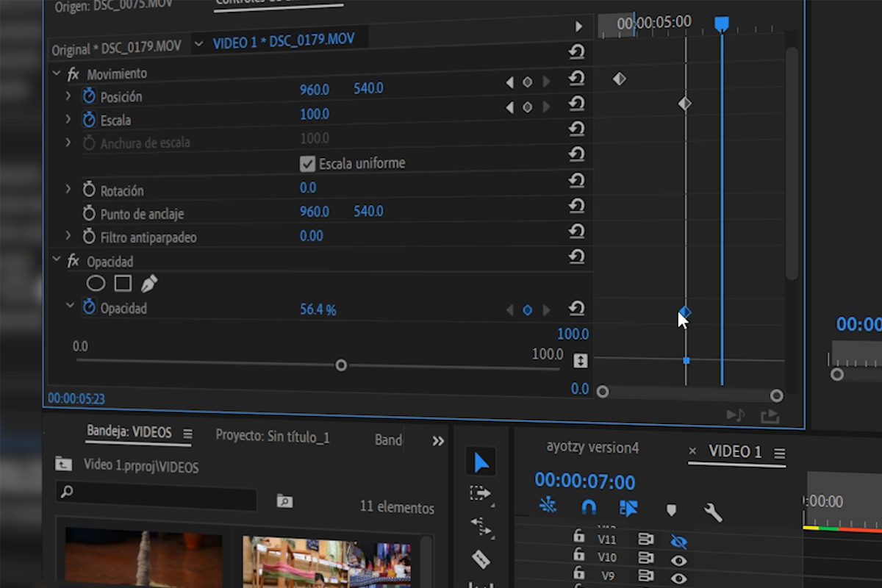Select the Selection arrow tool
The width and height of the screenshot is (882, 588).
click(x=481, y=462)
